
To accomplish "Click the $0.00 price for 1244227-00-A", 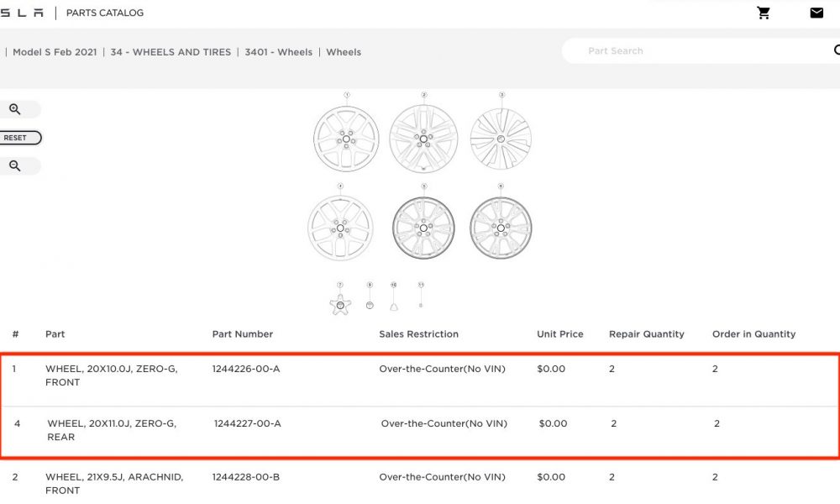I will pyautogui.click(x=553, y=423).
